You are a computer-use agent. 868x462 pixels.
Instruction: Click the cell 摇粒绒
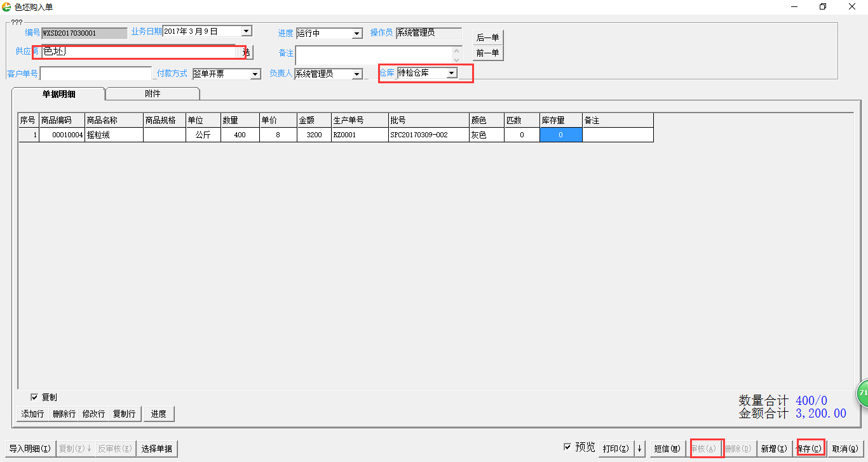tap(114, 135)
